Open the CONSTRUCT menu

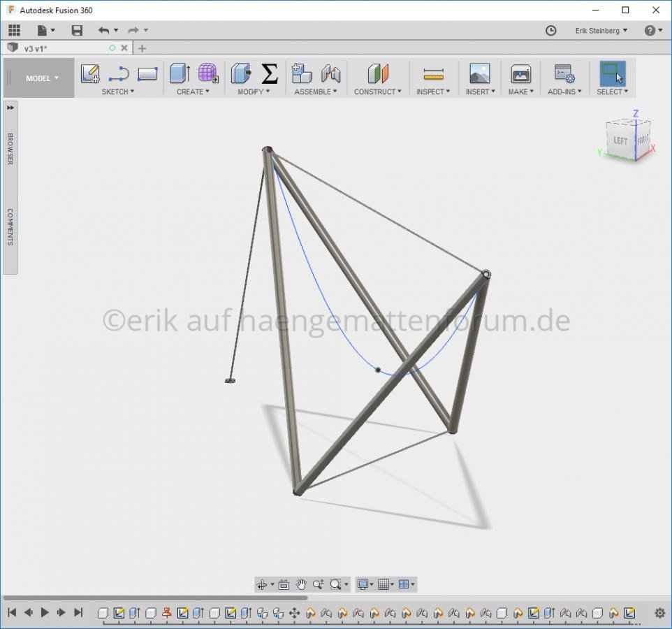[x=377, y=92]
